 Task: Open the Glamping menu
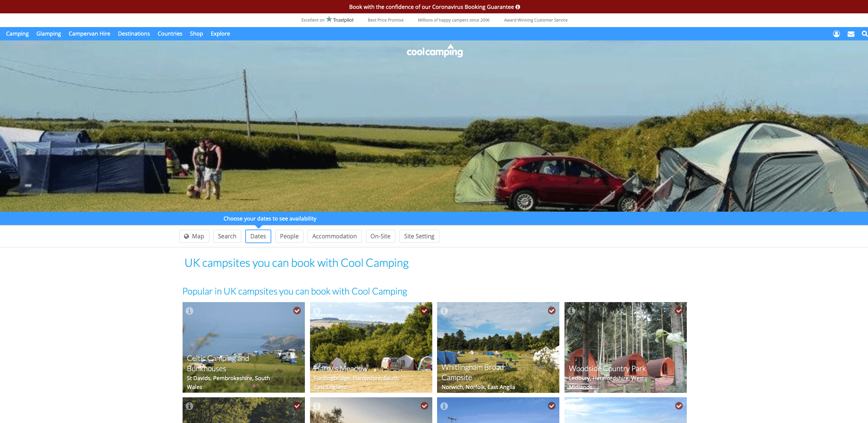click(49, 34)
